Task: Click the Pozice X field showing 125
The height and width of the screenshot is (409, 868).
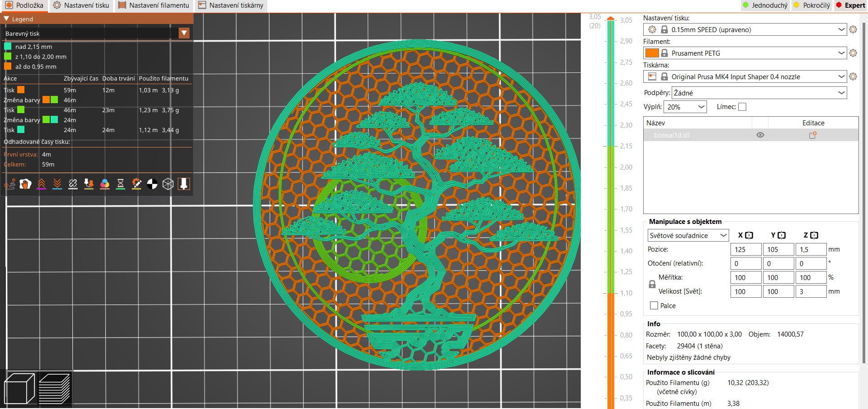Action: coord(746,249)
